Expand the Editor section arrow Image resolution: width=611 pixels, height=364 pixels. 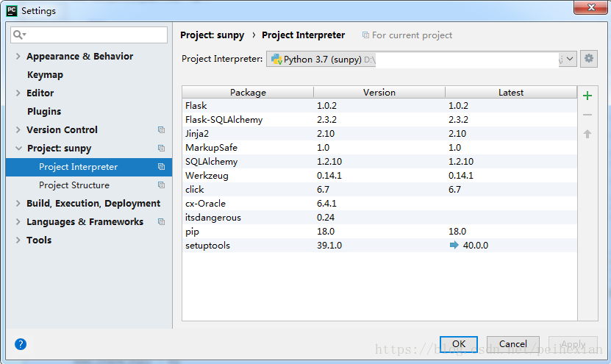pos(18,93)
